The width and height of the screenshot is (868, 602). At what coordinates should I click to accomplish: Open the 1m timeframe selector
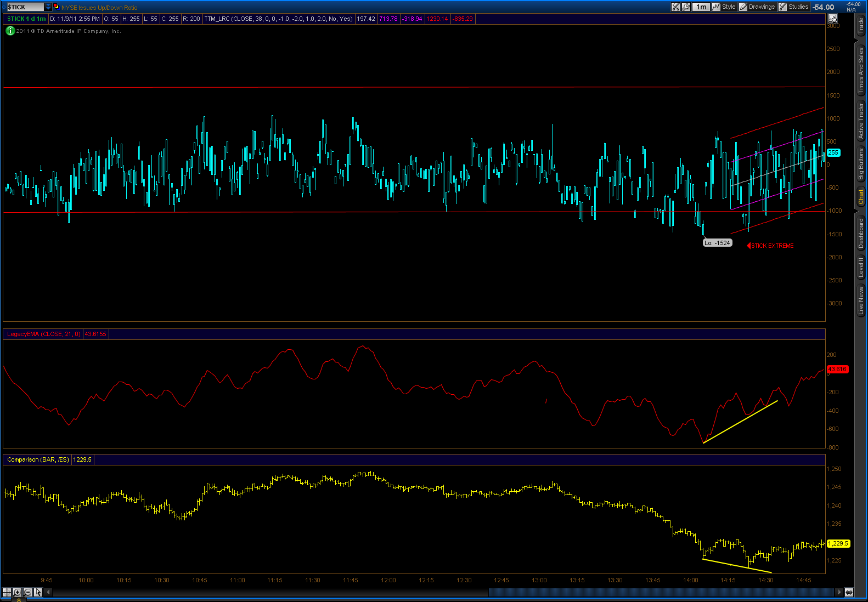click(701, 7)
